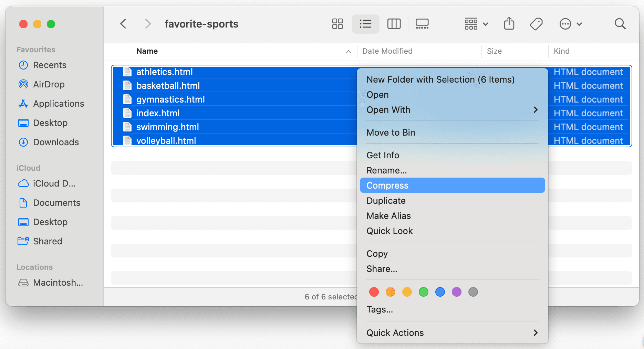The width and height of the screenshot is (644, 349).
Task: Click the athletics.html file icon
Action: (x=127, y=72)
